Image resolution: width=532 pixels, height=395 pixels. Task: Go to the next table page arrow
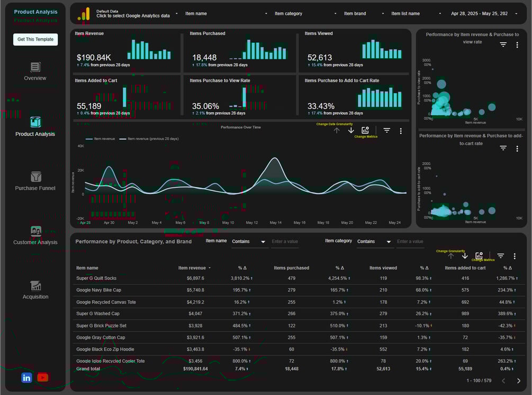pyautogui.click(x=518, y=381)
